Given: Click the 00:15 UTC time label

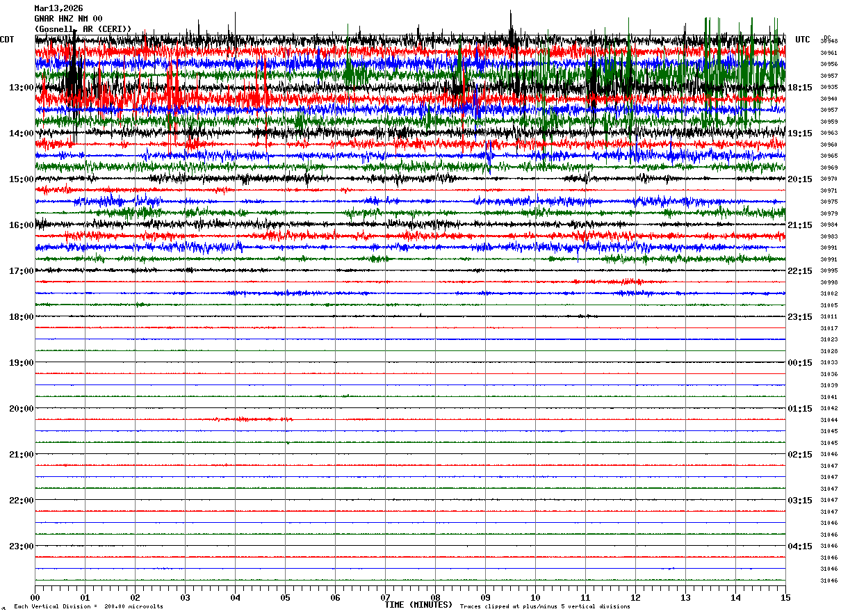Looking at the screenshot, I should pos(799,363).
